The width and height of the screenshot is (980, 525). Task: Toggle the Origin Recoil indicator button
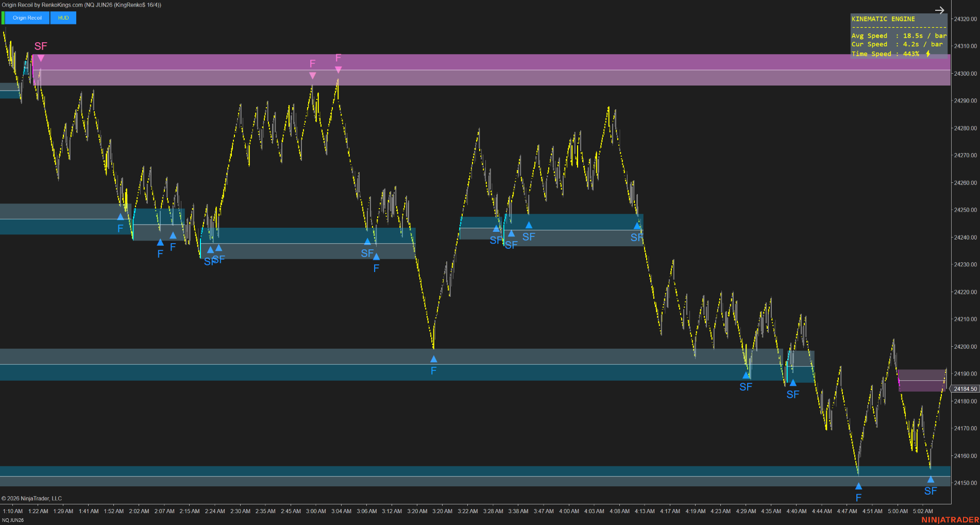click(x=27, y=18)
